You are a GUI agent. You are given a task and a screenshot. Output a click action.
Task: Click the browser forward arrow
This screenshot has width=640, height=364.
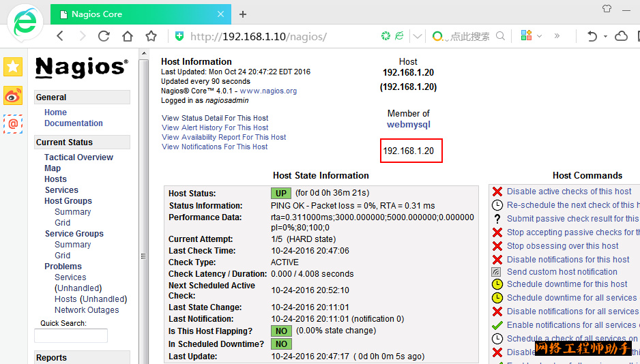click(83, 36)
